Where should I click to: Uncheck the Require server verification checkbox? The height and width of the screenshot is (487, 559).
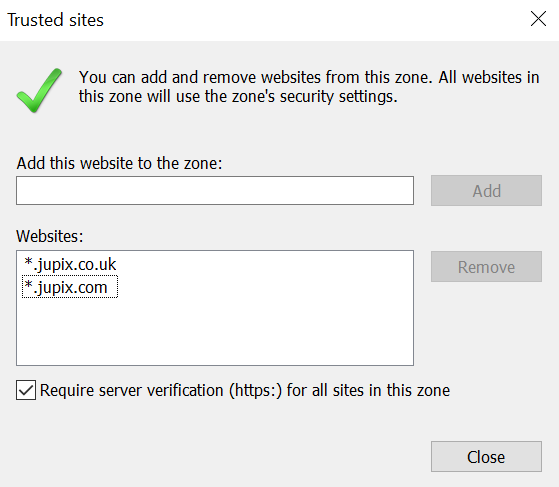(26, 390)
